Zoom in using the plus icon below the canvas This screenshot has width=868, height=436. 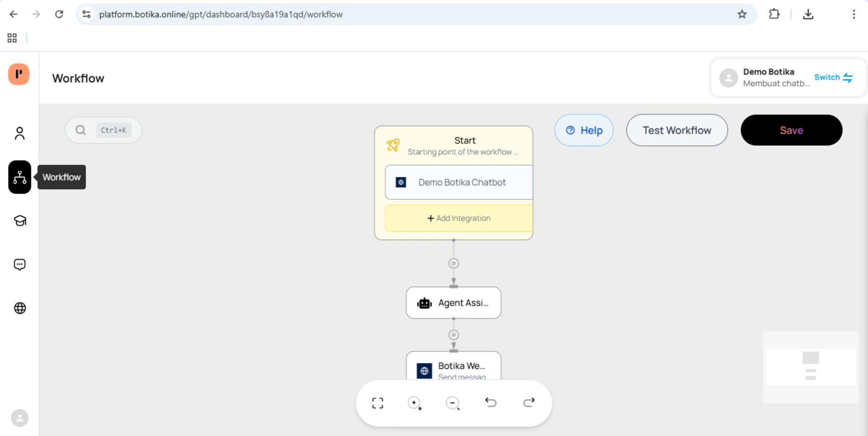point(415,403)
